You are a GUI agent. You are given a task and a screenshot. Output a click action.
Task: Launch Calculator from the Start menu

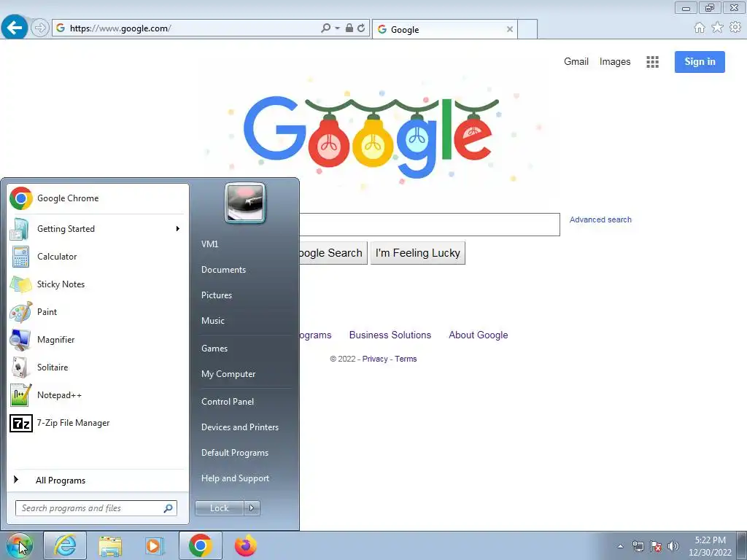pos(98,257)
